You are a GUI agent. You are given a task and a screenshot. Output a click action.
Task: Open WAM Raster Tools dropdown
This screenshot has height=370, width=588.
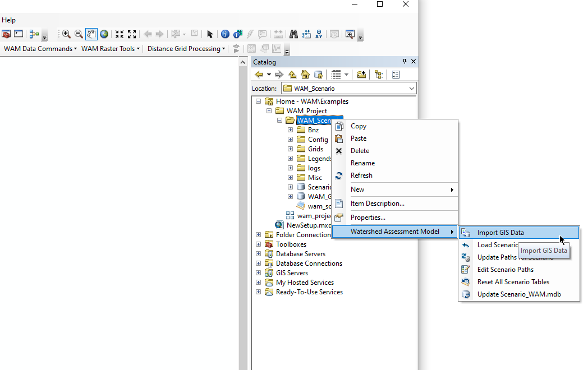(111, 49)
